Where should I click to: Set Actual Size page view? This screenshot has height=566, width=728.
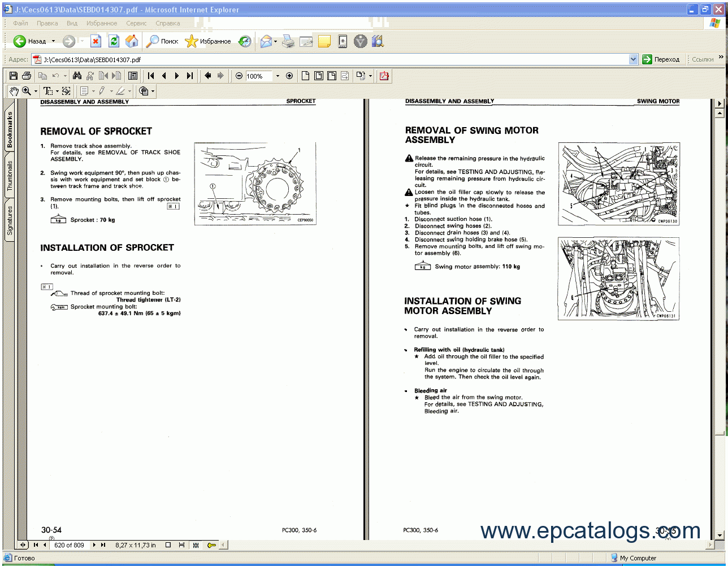point(305,76)
